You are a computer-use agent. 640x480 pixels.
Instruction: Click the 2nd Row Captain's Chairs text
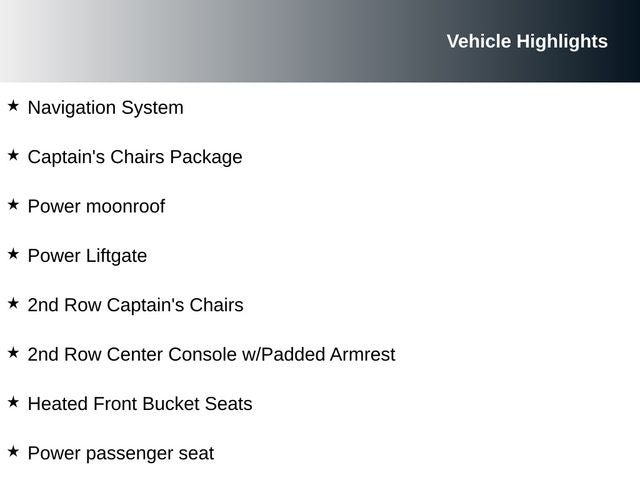[x=135, y=305]
